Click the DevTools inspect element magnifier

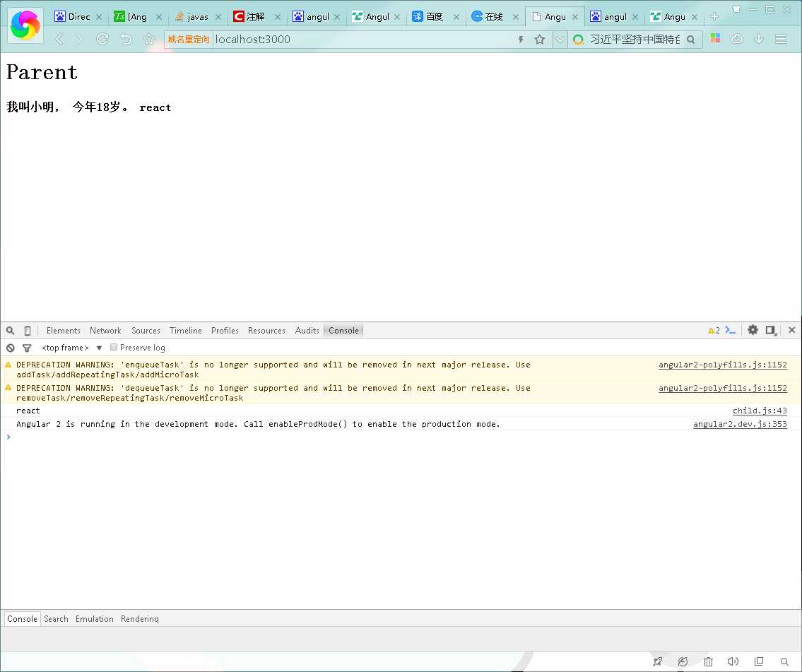(x=10, y=331)
